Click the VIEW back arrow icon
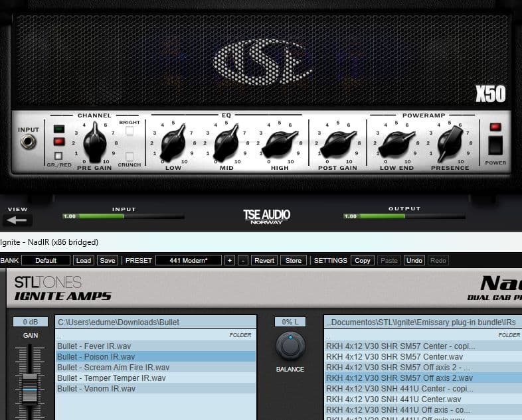 coord(17,220)
